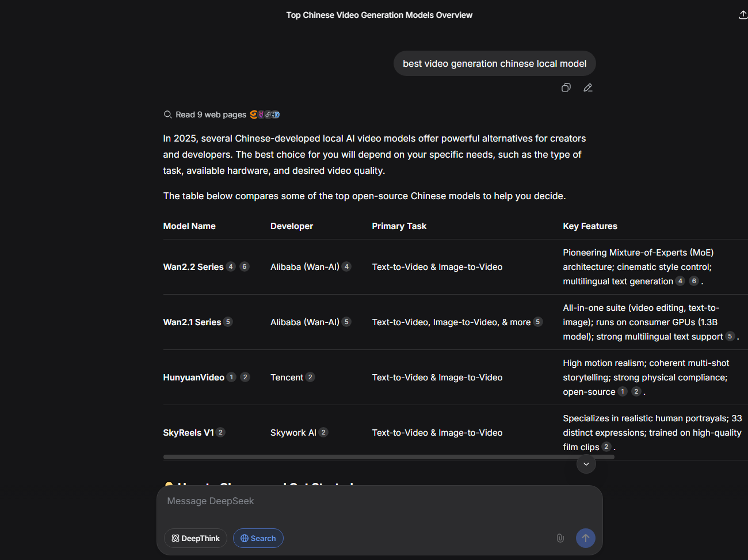
Task: Click the magnifier icon beside Read 9 web pages
Action: (168, 115)
